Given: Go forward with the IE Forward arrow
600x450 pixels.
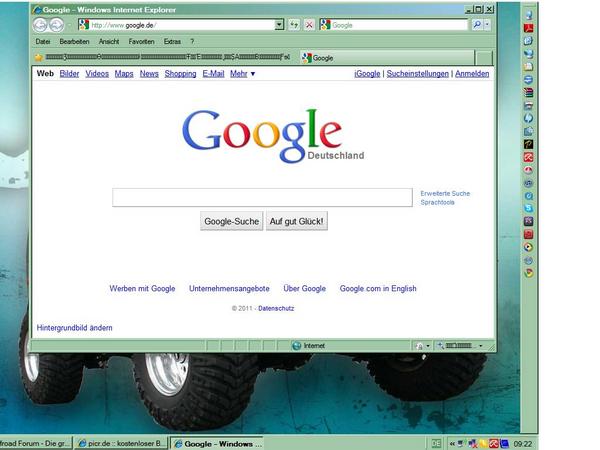Looking at the screenshot, I should click(x=56, y=25).
